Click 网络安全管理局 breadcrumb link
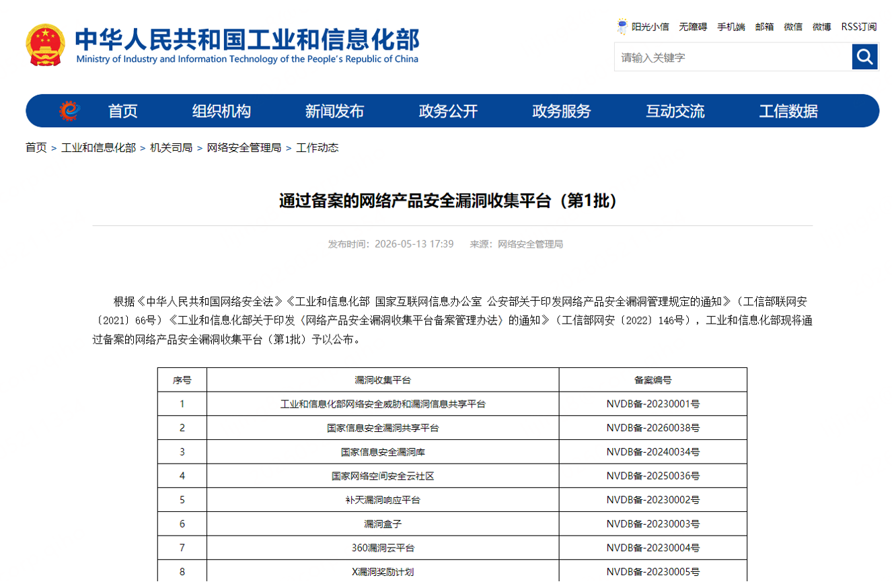This screenshot has height=588, width=892. tap(244, 147)
